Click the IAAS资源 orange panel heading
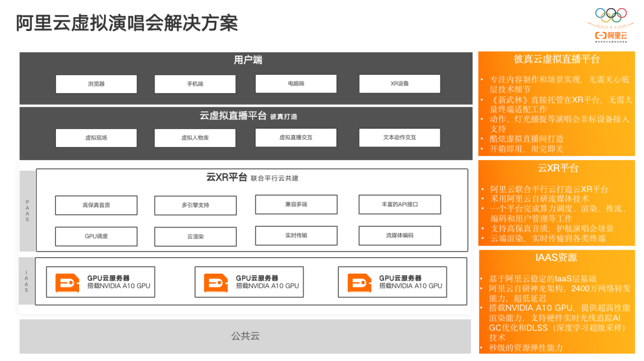 click(x=556, y=258)
